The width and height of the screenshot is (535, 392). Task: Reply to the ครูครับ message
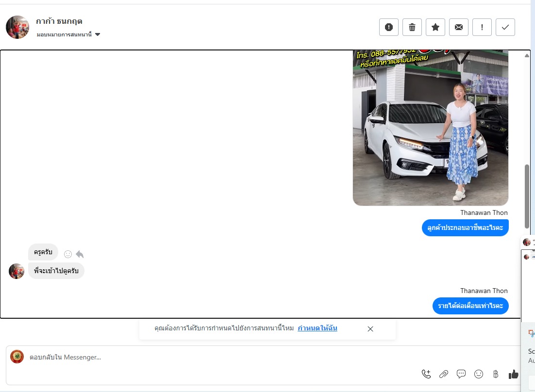click(x=80, y=254)
